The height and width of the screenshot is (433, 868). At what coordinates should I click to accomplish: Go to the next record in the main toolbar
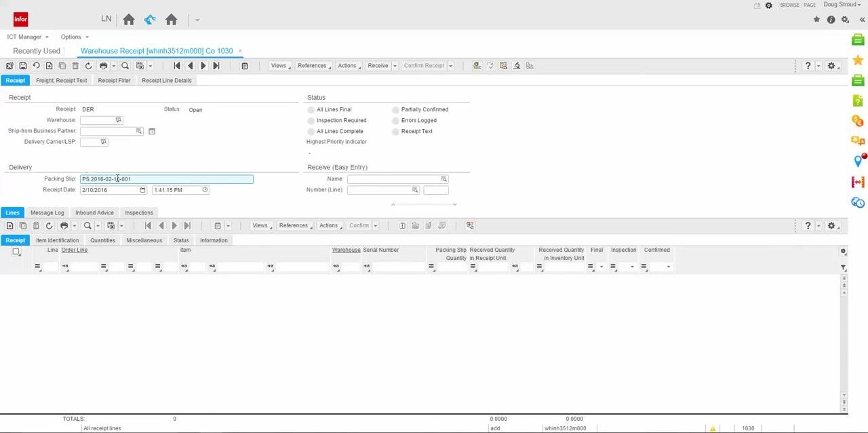pyautogui.click(x=203, y=66)
